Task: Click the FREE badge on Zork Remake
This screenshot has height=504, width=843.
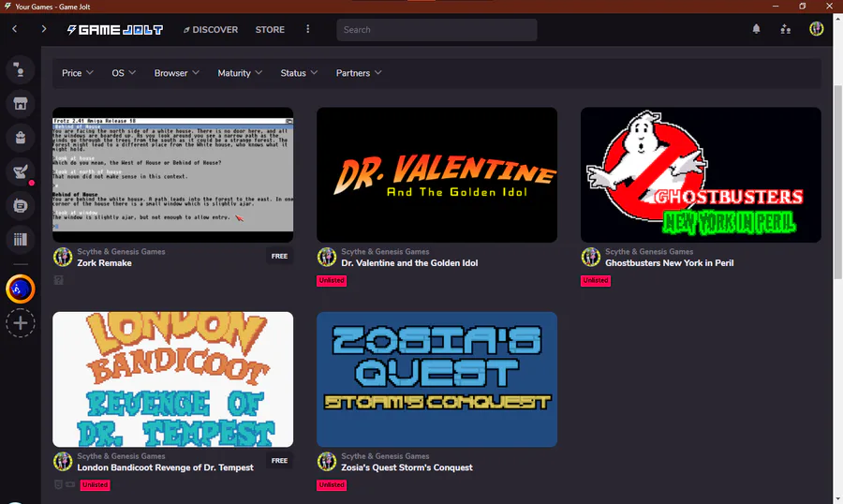Action: pos(279,256)
